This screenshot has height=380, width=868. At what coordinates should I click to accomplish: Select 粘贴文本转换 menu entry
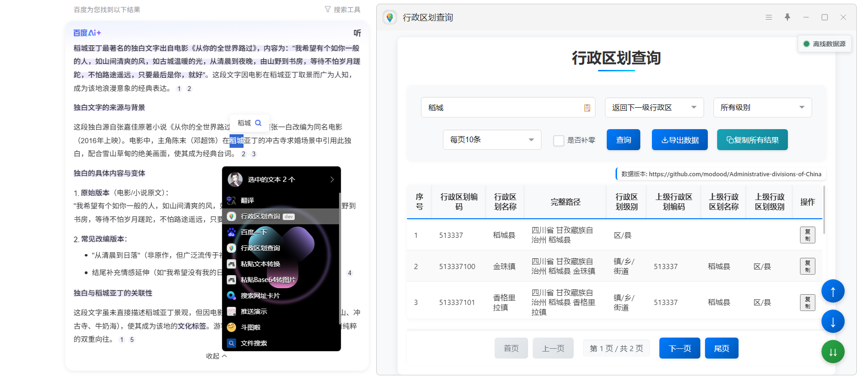pyautogui.click(x=281, y=264)
